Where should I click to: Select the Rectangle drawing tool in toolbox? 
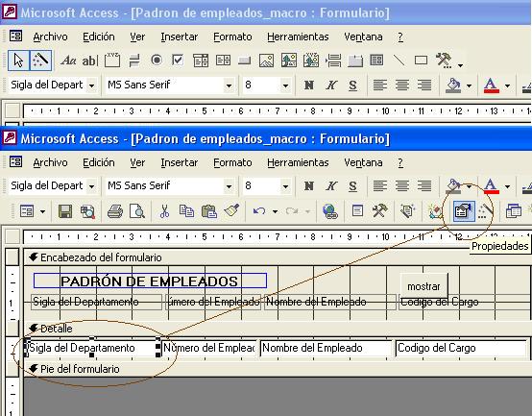(421, 61)
